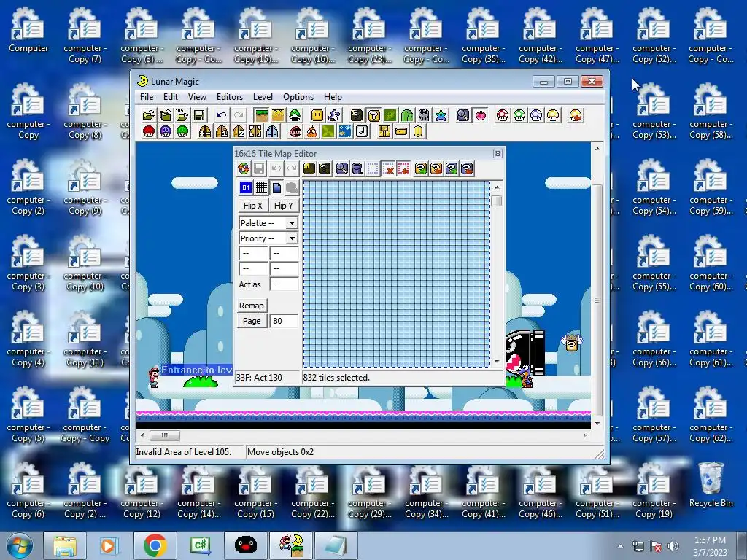Expand the Priority dropdown
This screenshot has height=560, width=747.
292,238
